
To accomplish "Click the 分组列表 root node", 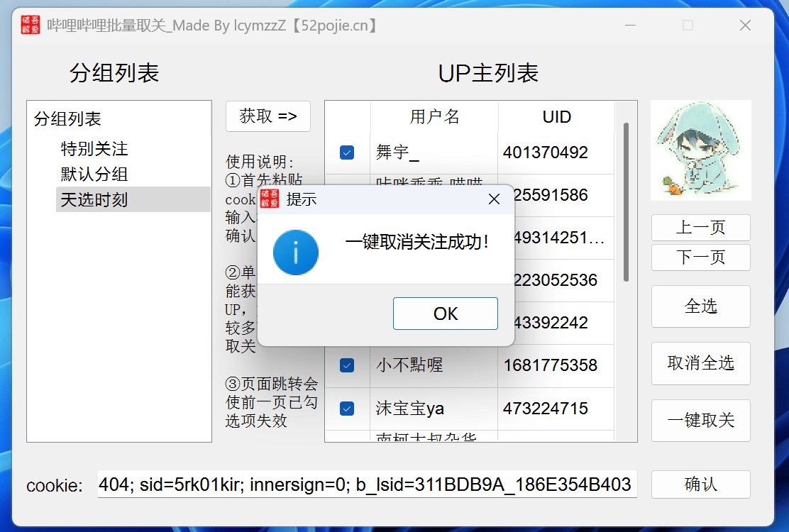I will 68,119.
